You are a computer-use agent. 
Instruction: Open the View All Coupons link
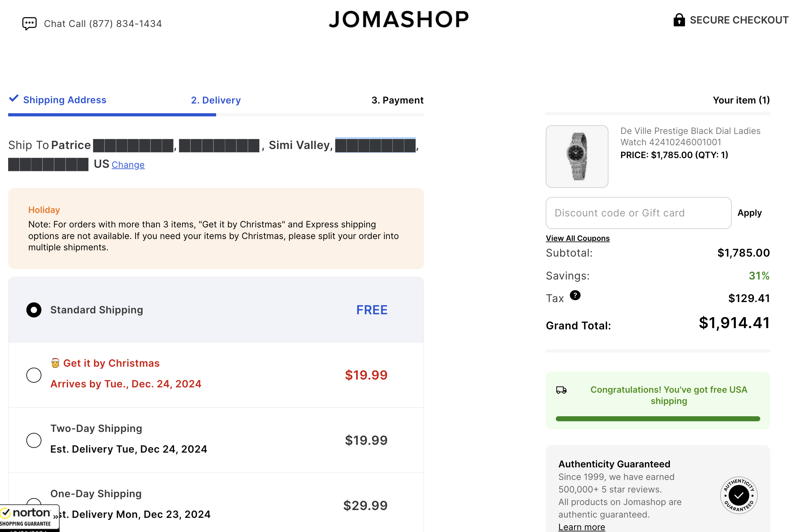coord(577,238)
